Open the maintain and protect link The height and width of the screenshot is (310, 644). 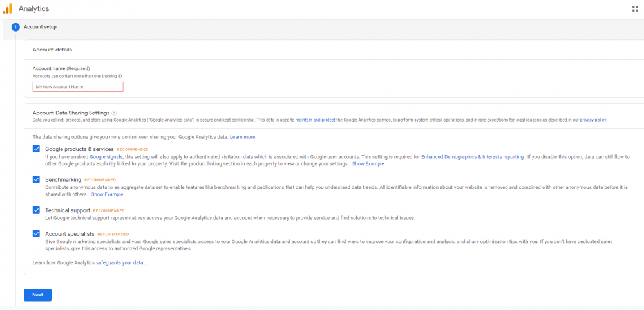pos(315,120)
